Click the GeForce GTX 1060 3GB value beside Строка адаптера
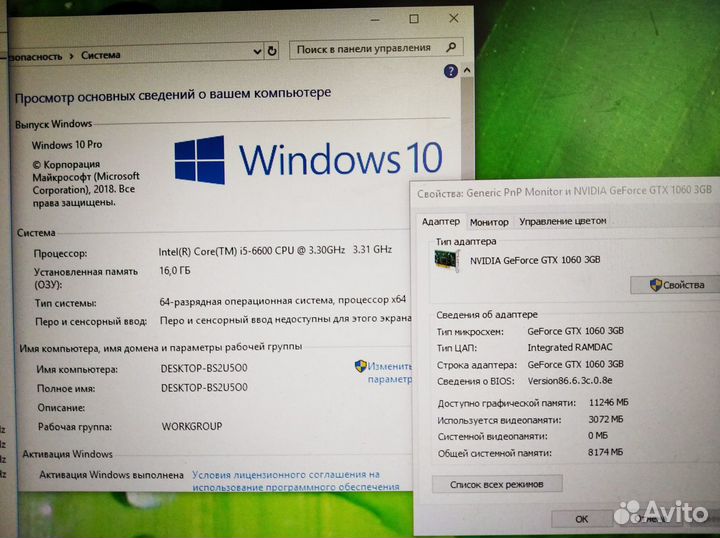Viewport: 720px width, 538px height. (x=575, y=364)
